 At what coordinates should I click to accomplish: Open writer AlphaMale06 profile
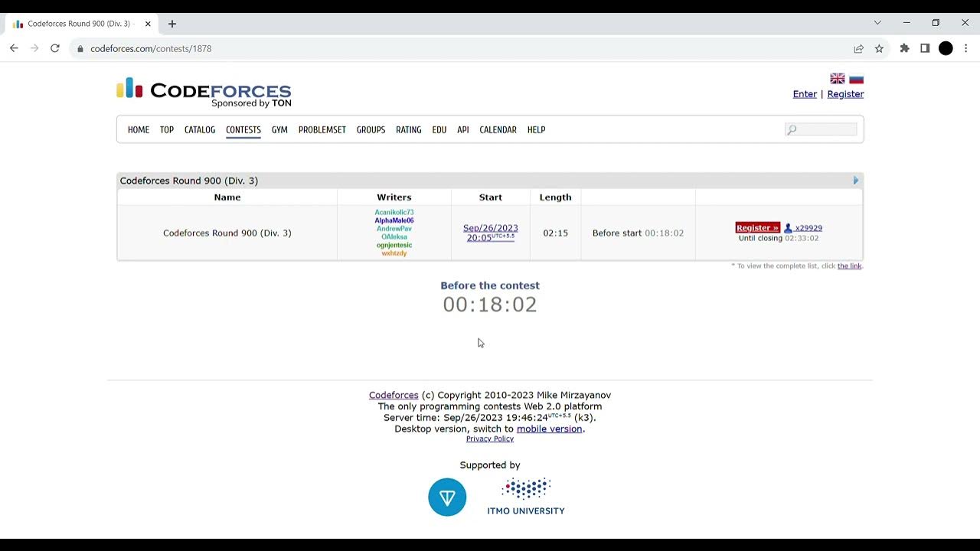point(394,220)
